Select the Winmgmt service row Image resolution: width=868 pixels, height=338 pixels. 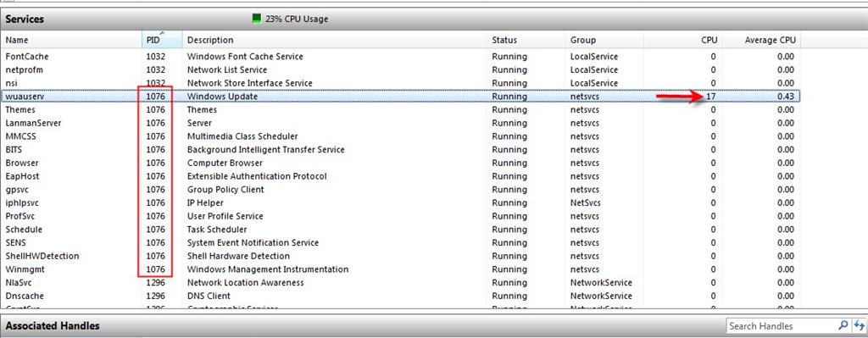tap(401, 269)
